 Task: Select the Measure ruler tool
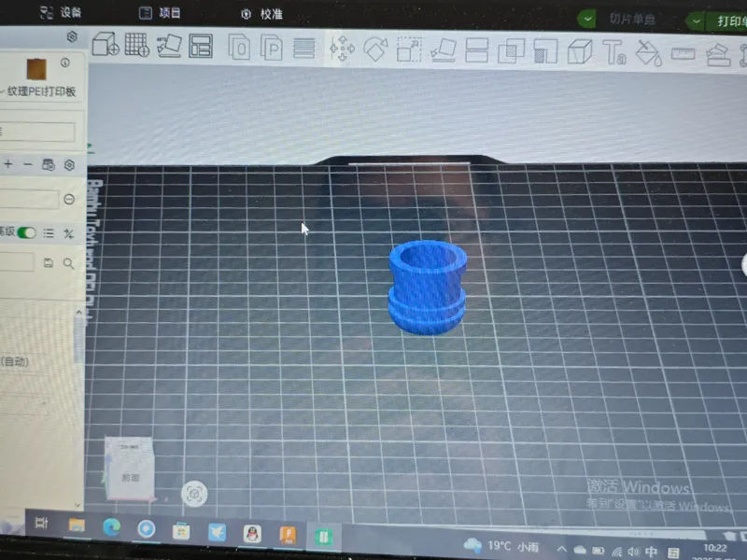[684, 53]
